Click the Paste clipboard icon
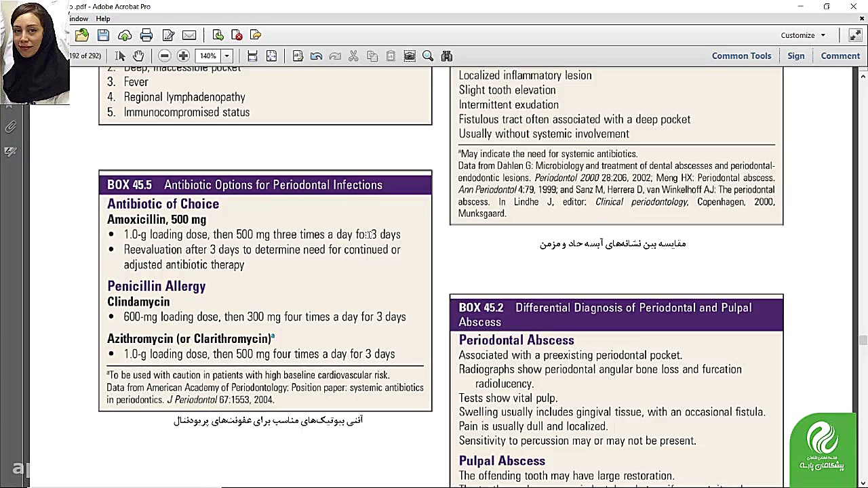Viewport: 868px width, 488px height. click(x=391, y=56)
